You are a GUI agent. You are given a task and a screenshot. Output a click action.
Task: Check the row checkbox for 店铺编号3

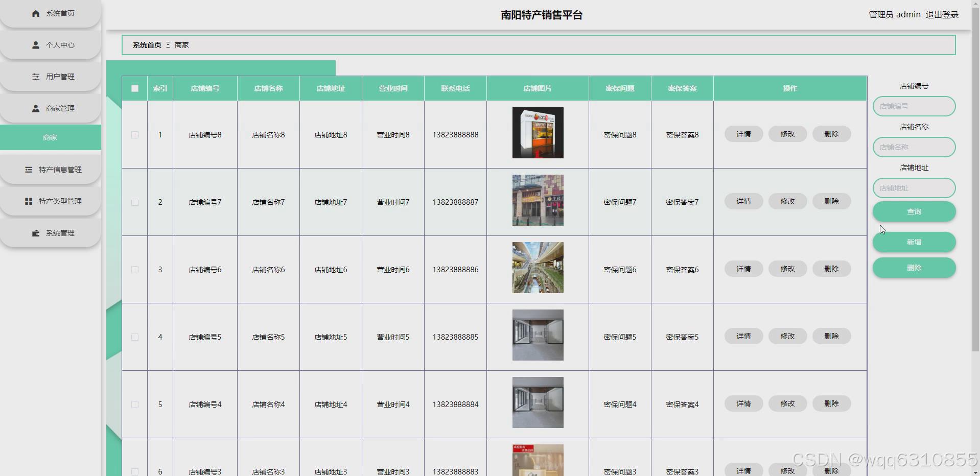point(135,471)
